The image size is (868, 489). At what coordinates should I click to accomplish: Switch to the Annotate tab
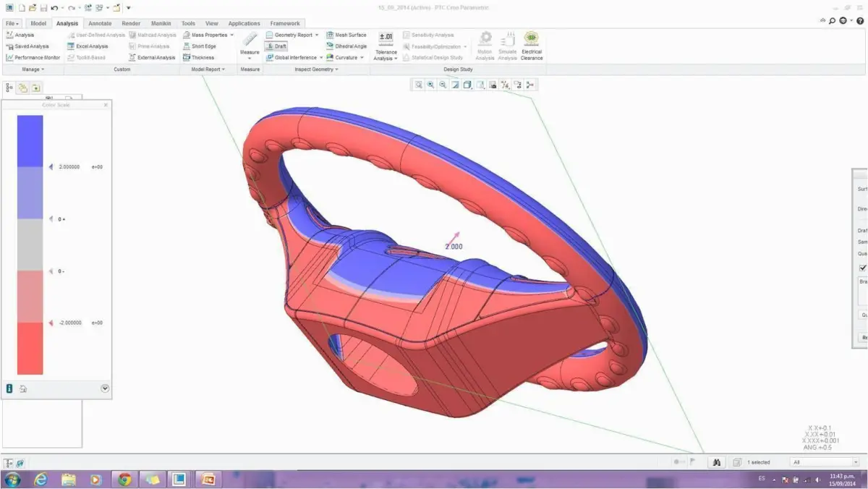(x=100, y=23)
